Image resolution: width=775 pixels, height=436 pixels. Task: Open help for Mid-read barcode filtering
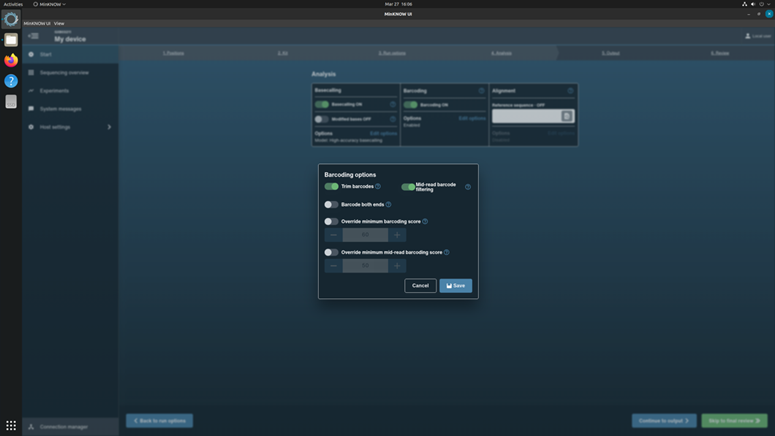coord(467,187)
